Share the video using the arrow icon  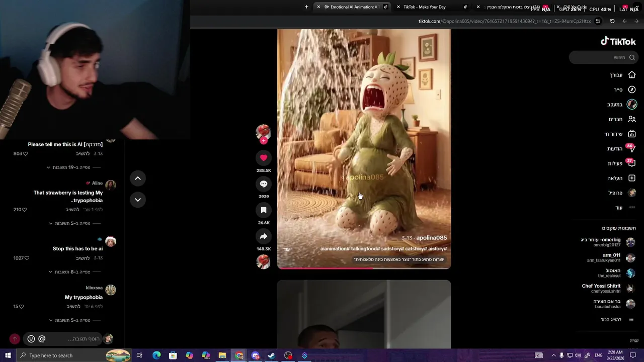(x=263, y=236)
